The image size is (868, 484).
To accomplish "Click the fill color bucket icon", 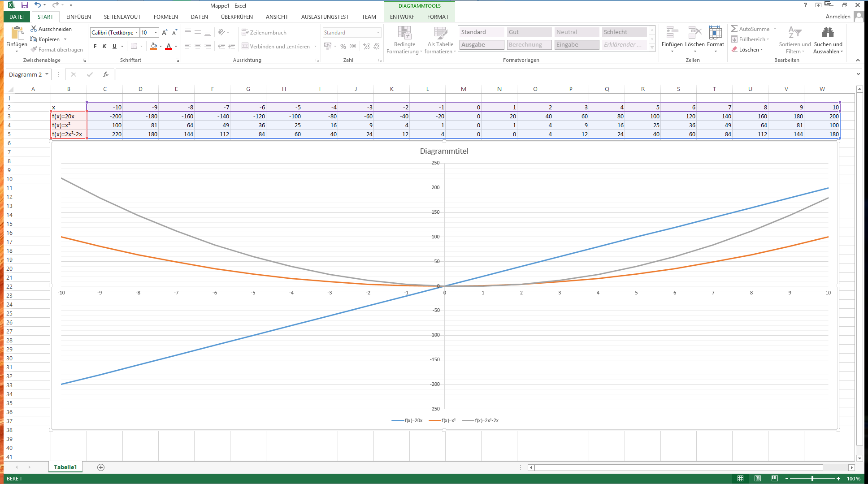I will click(x=154, y=46).
